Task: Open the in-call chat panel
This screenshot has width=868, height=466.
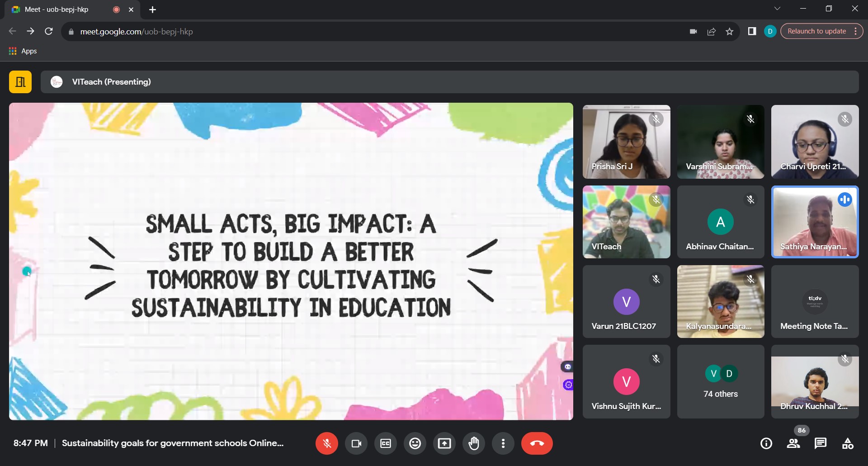Action: tap(821, 443)
